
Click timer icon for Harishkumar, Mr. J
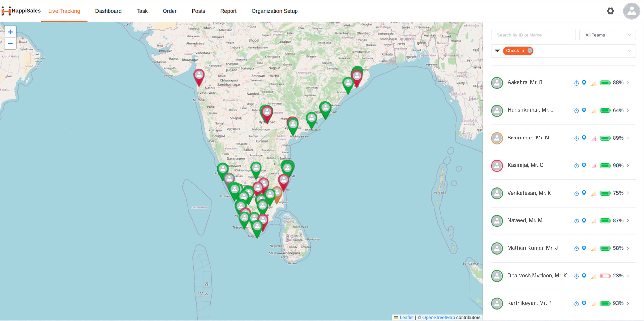577,110
